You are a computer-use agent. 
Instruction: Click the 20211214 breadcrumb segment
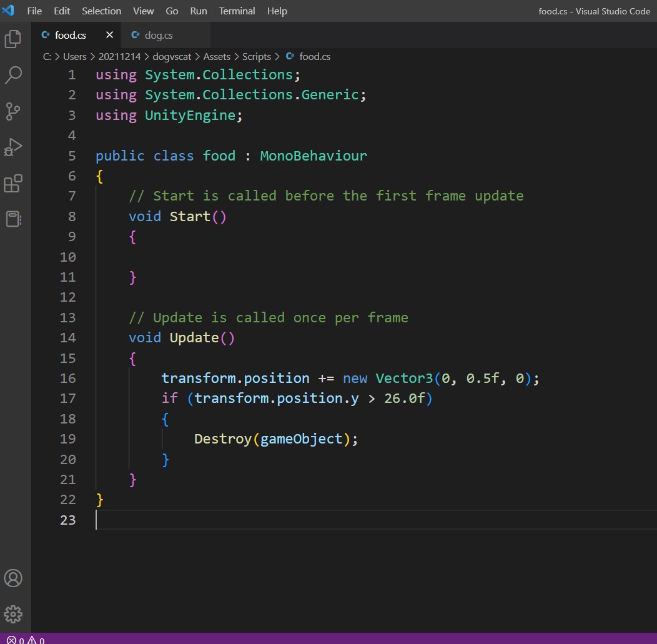tap(119, 57)
